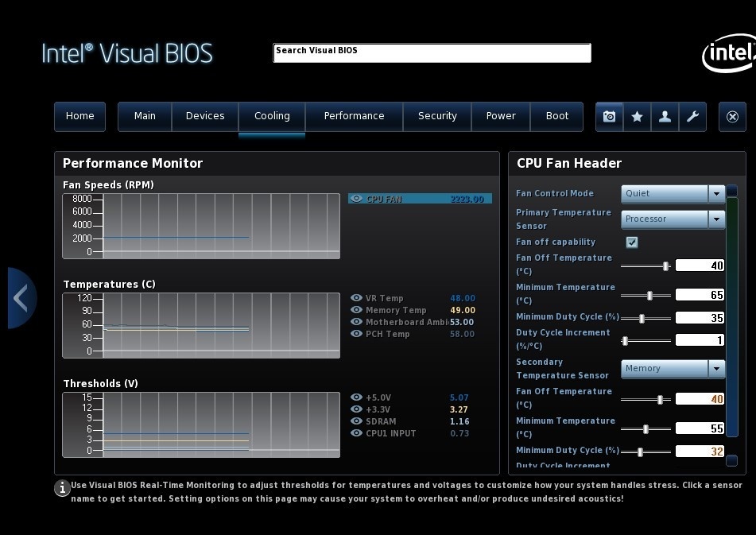Screen dimensions: 756x535
Task: Select the Cooling tab
Action: (272, 116)
